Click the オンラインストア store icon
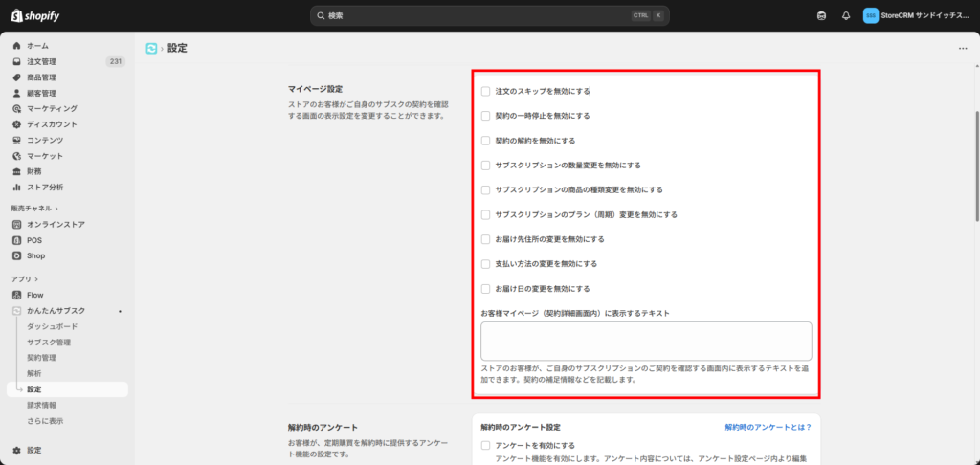Screen dimensions: 980x465 click(17, 225)
